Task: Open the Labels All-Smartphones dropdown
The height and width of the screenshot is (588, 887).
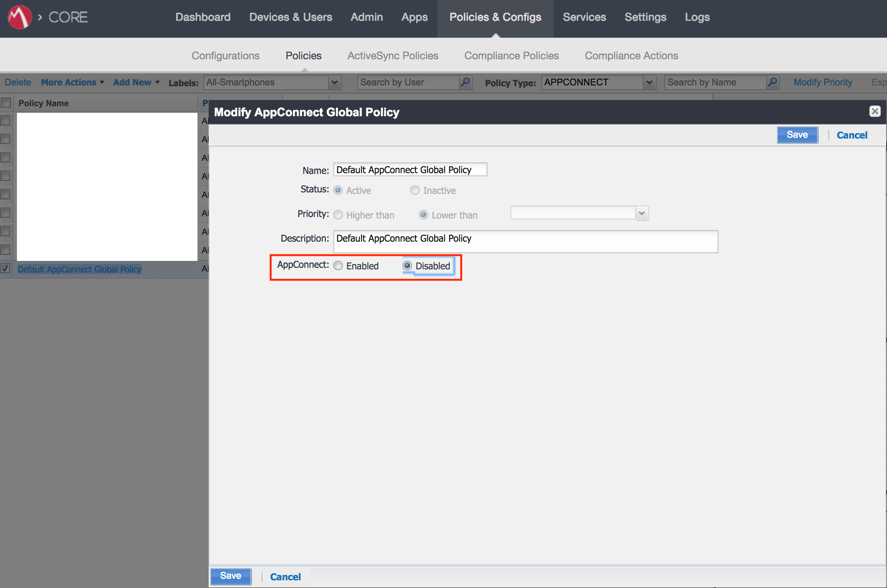Action: click(x=334, y=82)
